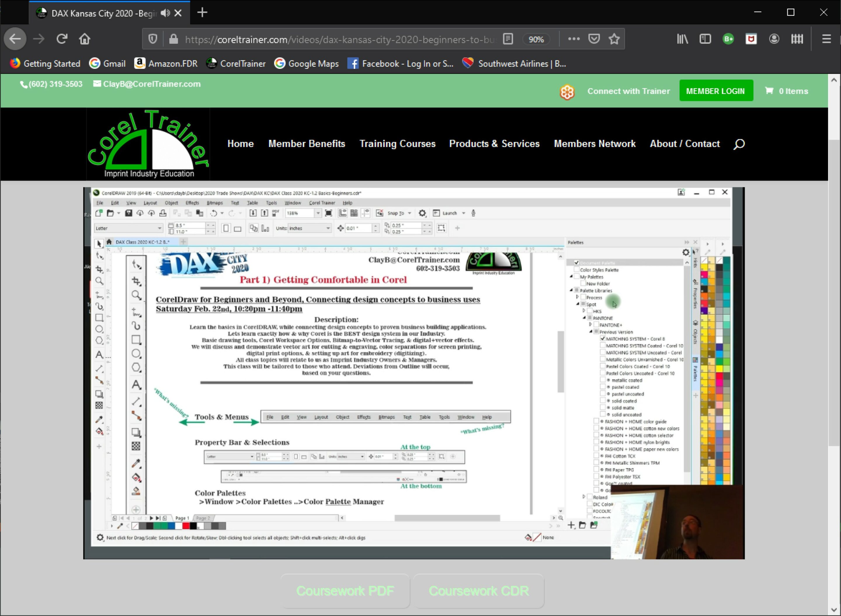Click the browser Back arrow button
Image resolution: width=841 pixels, height=616 pixels.
tap(15, 39)
